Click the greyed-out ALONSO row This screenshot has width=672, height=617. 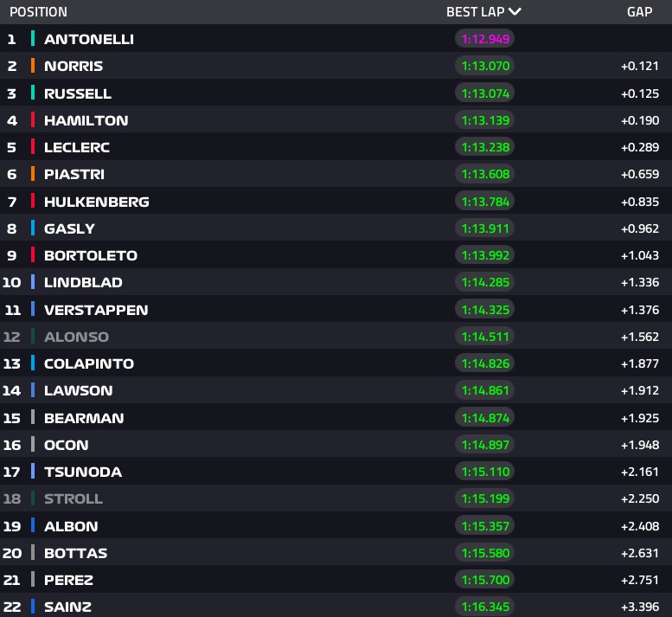(x=336, y=337)
